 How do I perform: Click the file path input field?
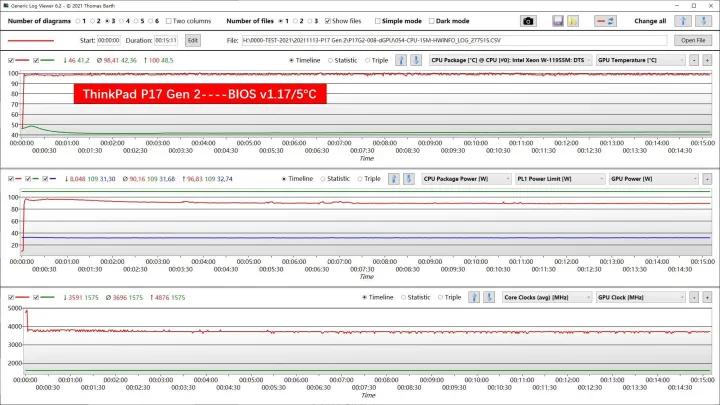(x=450, y=40)
